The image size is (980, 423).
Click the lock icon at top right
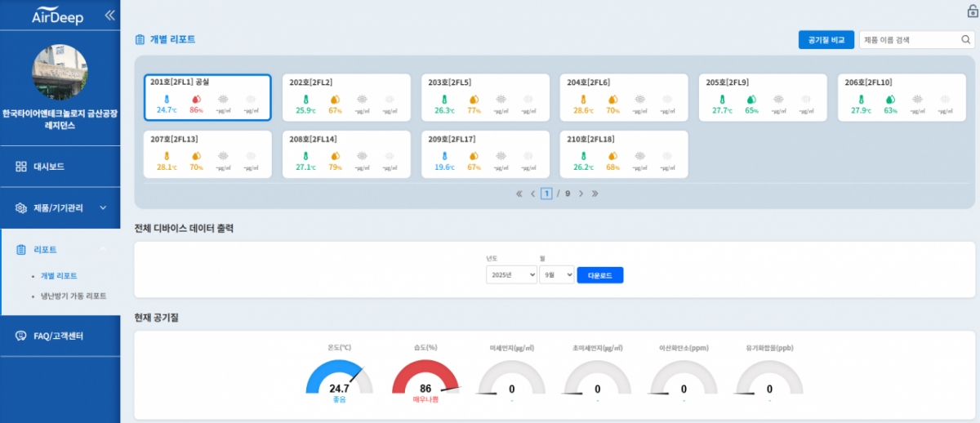972,11
